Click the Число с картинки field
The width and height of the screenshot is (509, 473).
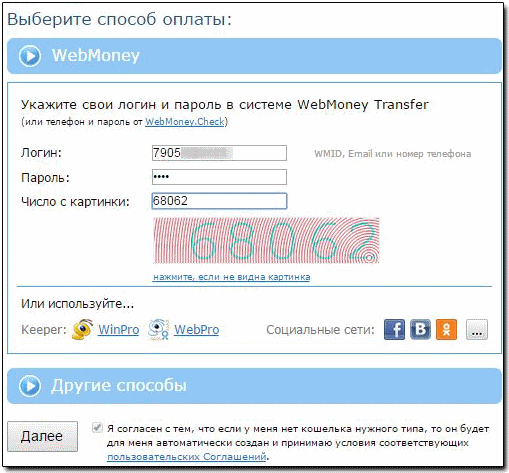219,201
